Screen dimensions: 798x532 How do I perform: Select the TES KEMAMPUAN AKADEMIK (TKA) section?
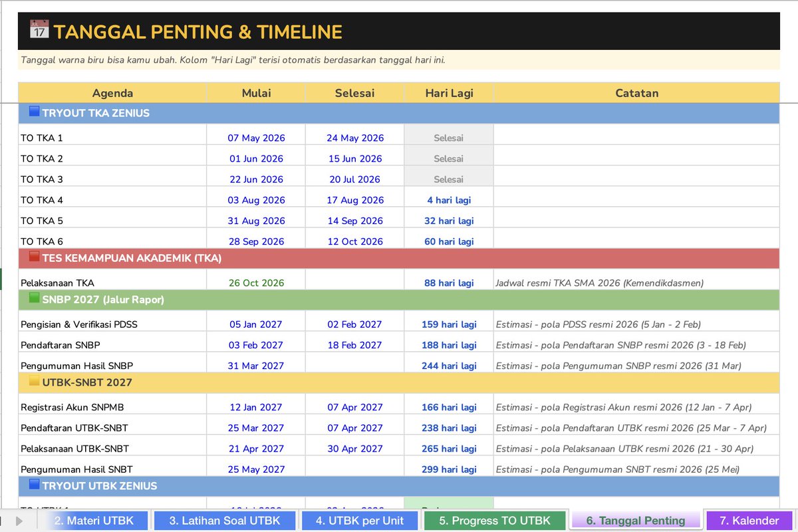coord(398,258)
